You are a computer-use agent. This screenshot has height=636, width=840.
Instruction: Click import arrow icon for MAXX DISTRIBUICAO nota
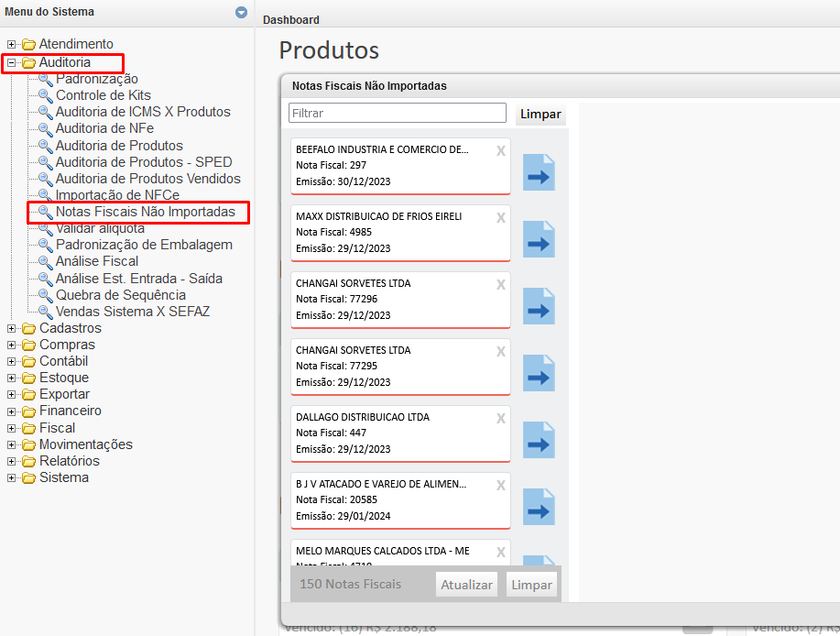pos(539,239)
